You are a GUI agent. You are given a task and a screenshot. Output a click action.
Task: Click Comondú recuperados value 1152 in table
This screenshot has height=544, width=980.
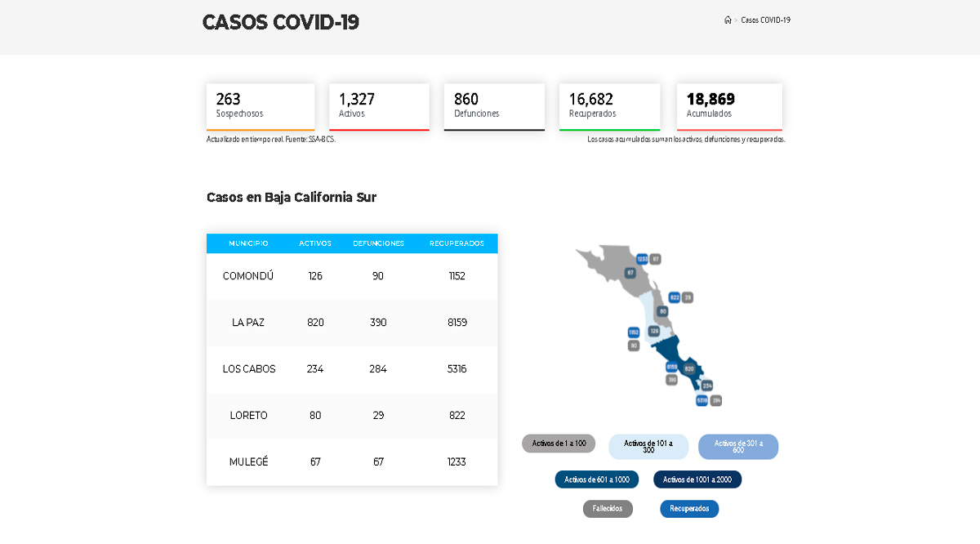coord(457,276)
